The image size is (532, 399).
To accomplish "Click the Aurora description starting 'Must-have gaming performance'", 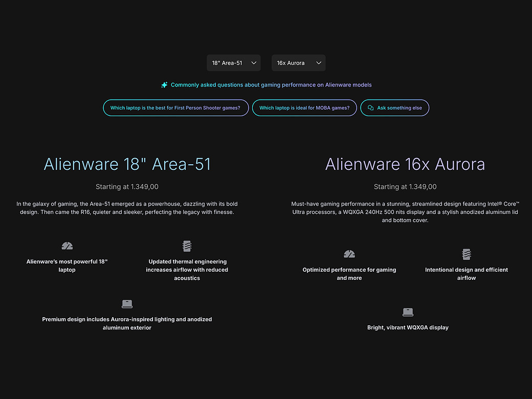I will click(405, 212).
